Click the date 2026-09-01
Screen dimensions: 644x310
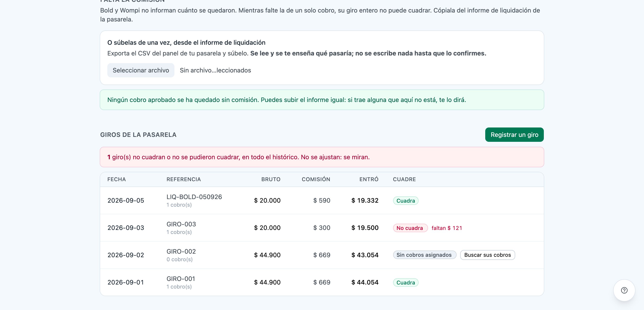(126, 282)
